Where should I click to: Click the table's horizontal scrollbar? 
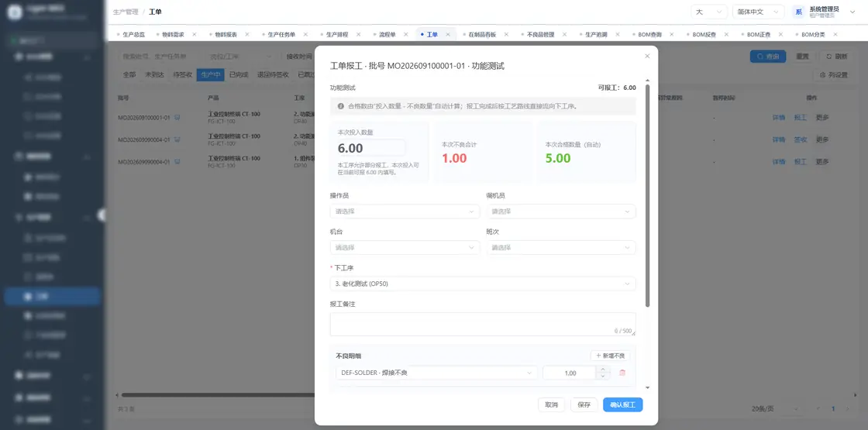click(219, 395)
